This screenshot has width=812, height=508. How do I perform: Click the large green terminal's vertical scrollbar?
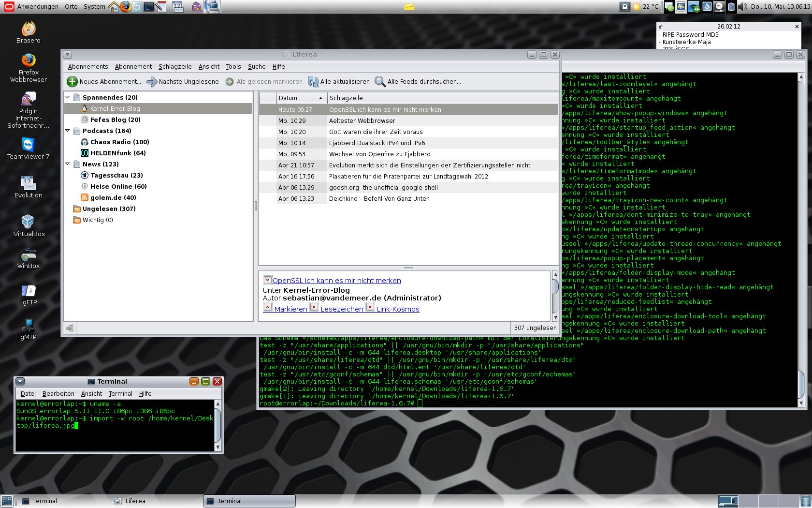pyautogui.click(x=801, y=240)
